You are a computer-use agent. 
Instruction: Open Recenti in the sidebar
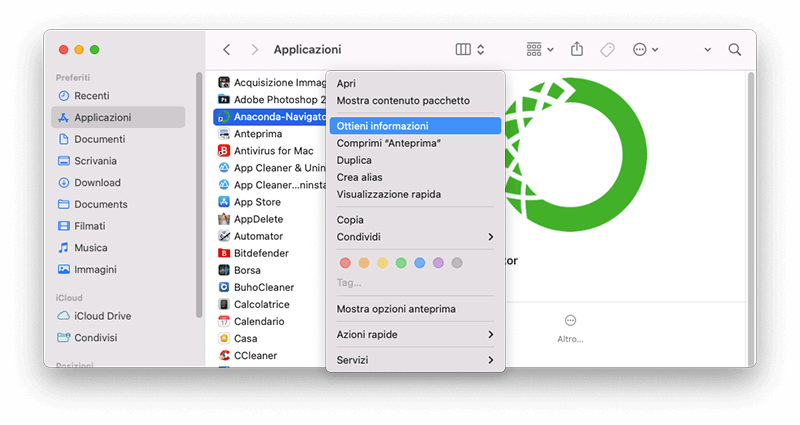[118, 96]
